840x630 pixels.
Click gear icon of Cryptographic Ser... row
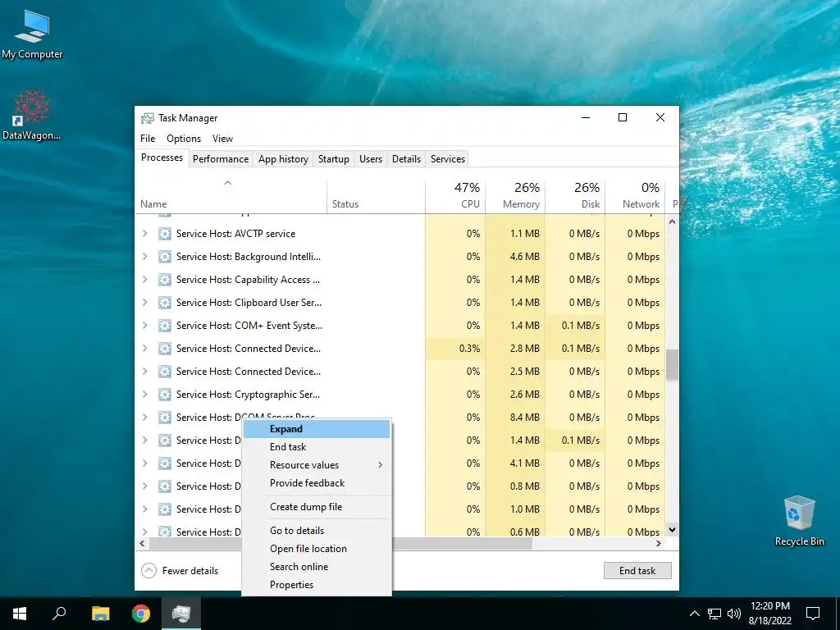pyautogui.click(x=164, y=395)
